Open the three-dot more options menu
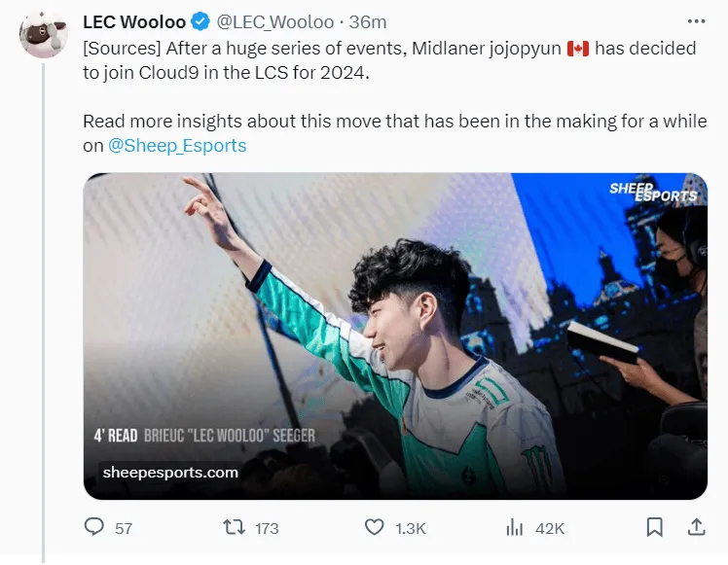The image size is (728, 565). [x=696, y=21]
